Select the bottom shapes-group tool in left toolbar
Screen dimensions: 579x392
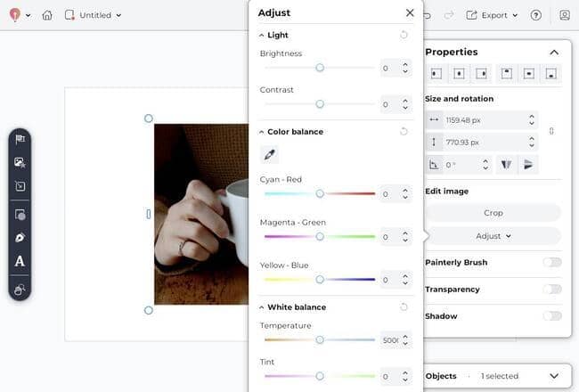pos(20,290)
